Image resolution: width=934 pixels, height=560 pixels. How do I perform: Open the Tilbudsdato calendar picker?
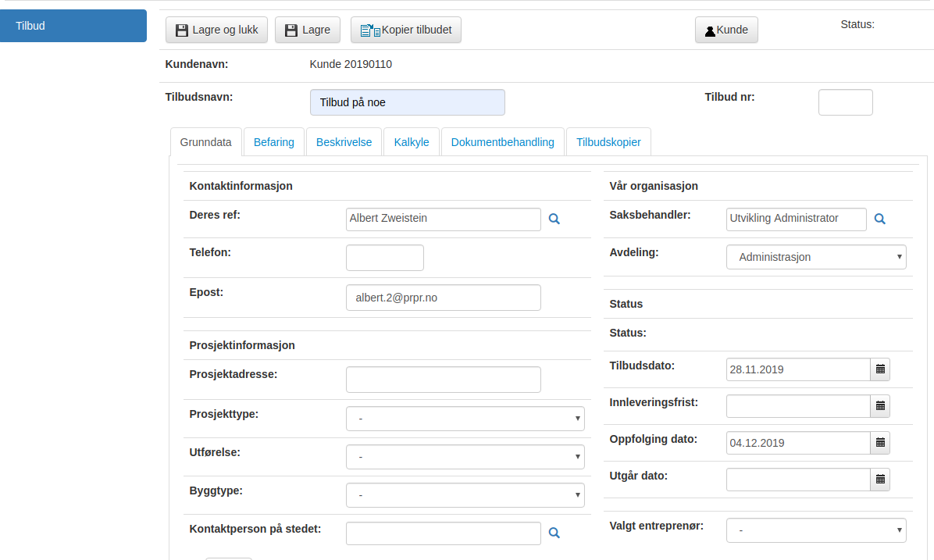coord(880,369)
